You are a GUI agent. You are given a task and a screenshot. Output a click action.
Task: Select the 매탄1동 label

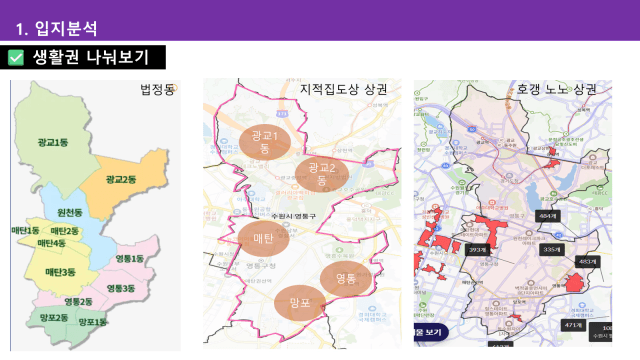[x=25, y=230]
